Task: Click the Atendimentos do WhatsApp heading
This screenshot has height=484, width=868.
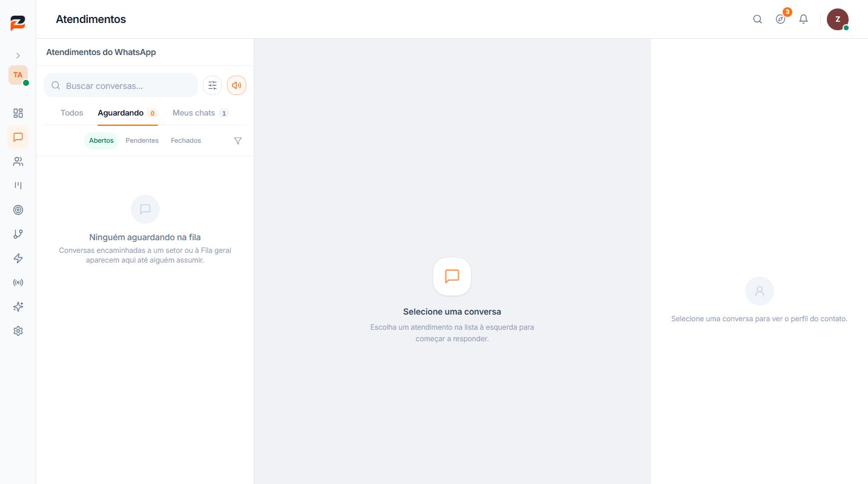Action: point(101,52)
